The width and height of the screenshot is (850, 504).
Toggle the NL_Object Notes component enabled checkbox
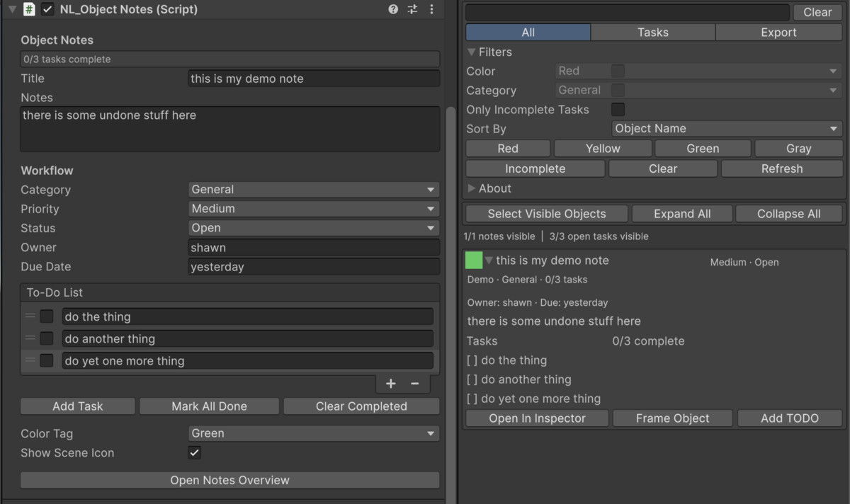pyautogui.click(x=47, y=9)
